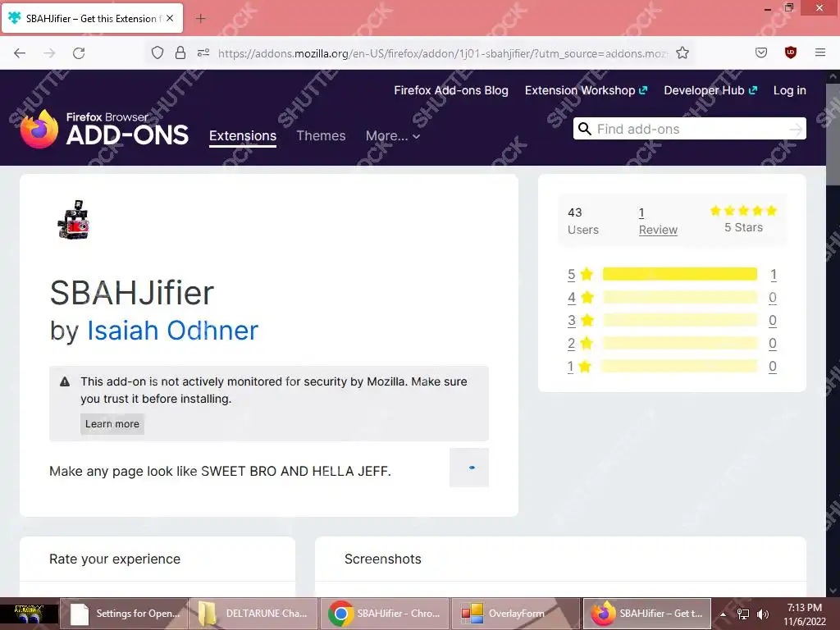Open the Developer Hub link

tap(710, 90)
